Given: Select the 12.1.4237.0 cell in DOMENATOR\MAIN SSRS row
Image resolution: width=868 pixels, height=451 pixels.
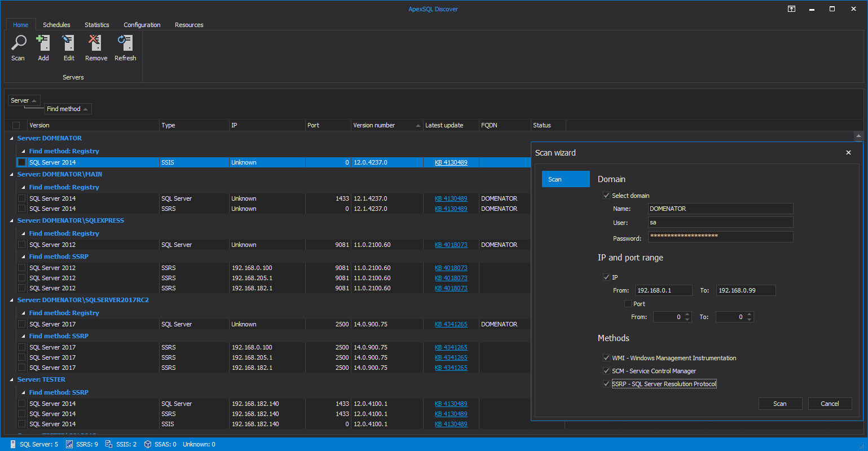Looking at the screenshot, I should click(387, 209).
